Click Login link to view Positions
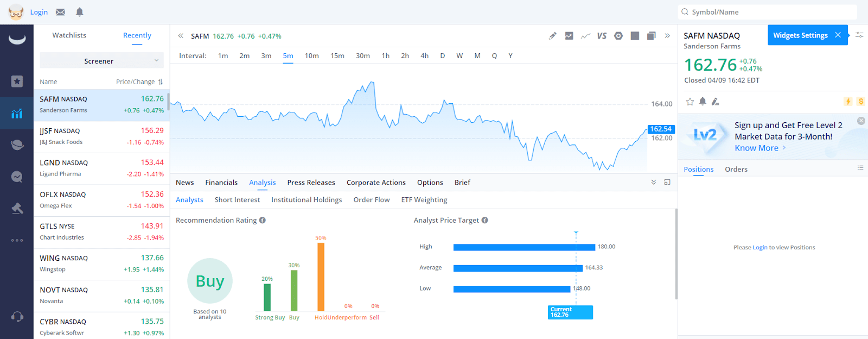The width and height of the screenshot is (868, 339). (x=760, y=247)
